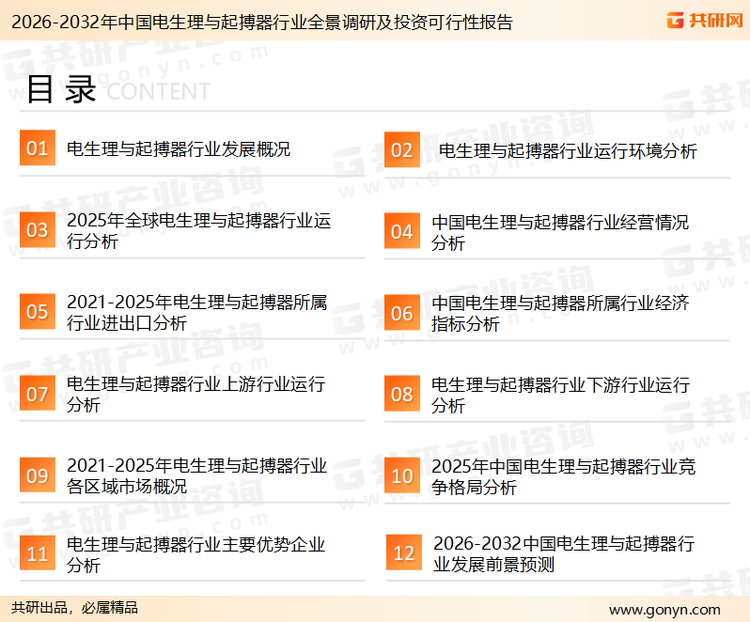This screenshot has width=750, height=622.
Task: Open chapter 中国电生理与起搏器所属行业经济指标分析
Action: pos(560,313)
